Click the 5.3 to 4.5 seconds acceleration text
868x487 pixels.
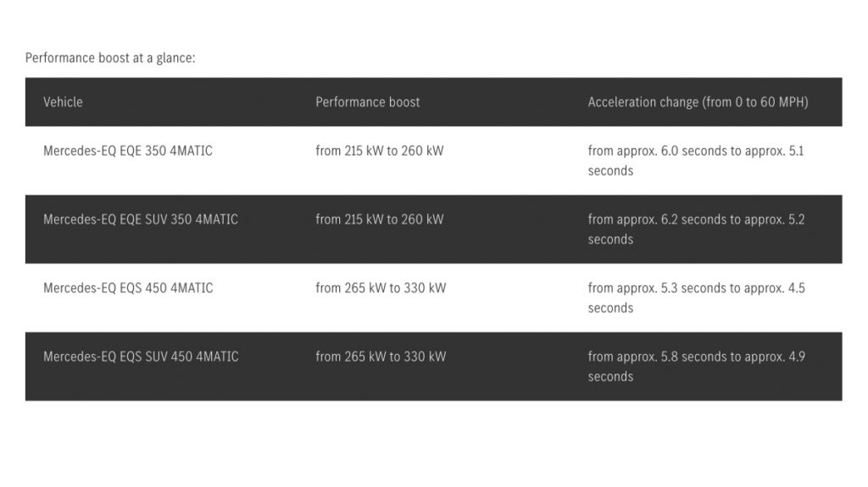coord(697,298)
